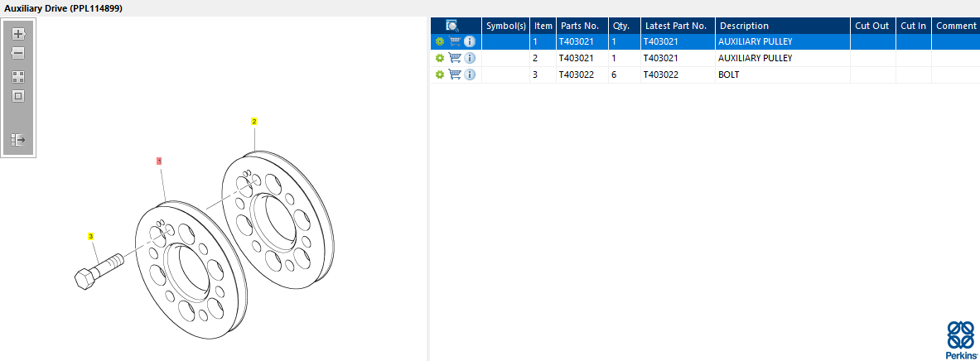Click quantity 6 in the BOLT row
This screenshot has width=980, height=361.
[x=614, y=75]
